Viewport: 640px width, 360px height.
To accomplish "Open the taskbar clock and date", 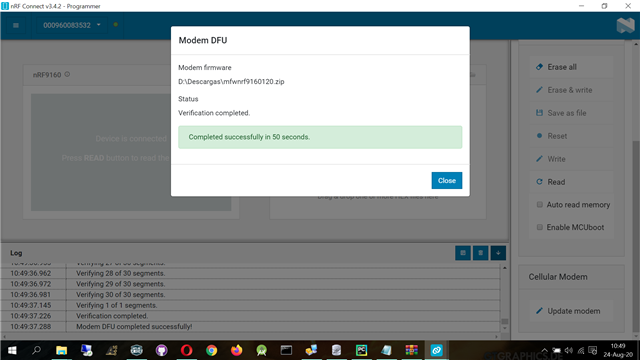I will point(618,350).
